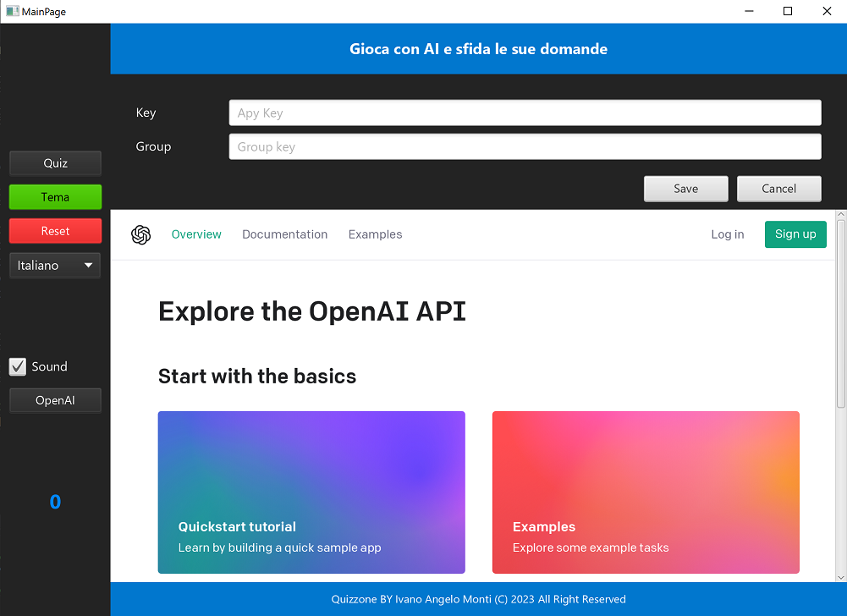This screenshot has height=616, width=847.
Task: Click the blue score value 0
Action: point(55,502)
